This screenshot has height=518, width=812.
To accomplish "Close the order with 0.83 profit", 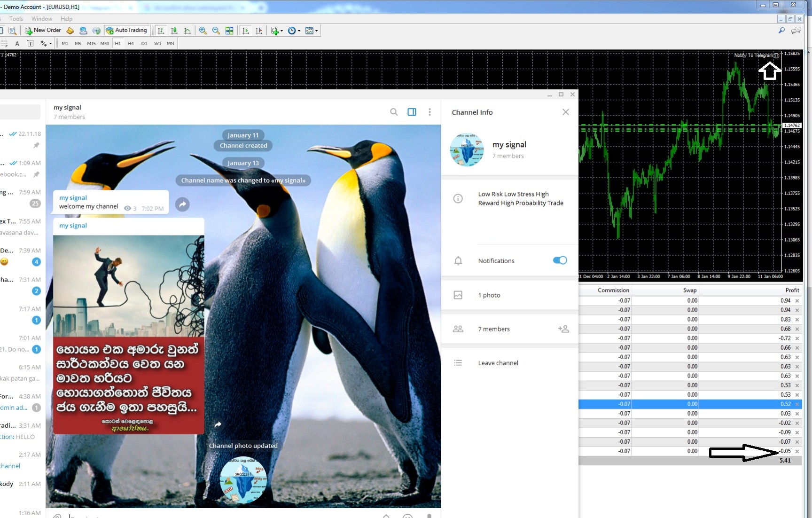I will (797, 320).
